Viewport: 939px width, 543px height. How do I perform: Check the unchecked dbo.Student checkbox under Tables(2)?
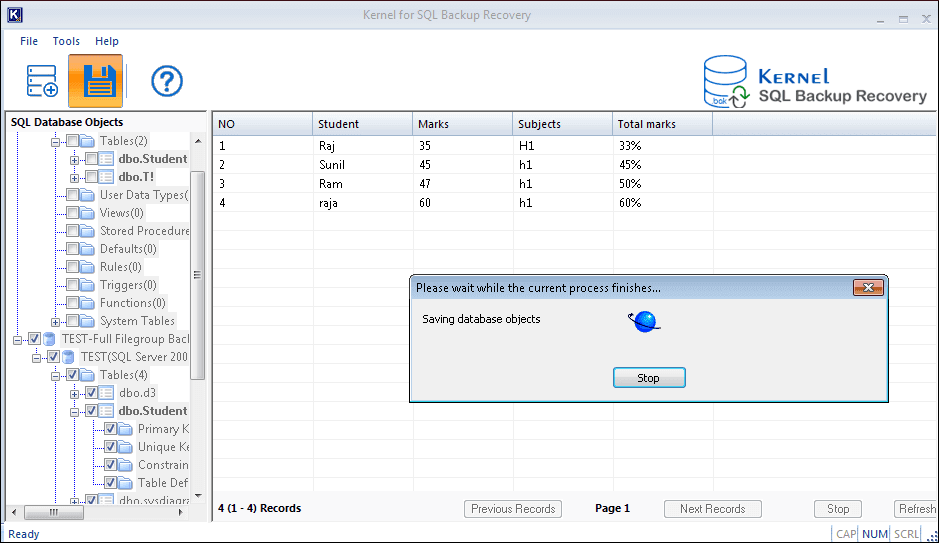tap(91, 159)
